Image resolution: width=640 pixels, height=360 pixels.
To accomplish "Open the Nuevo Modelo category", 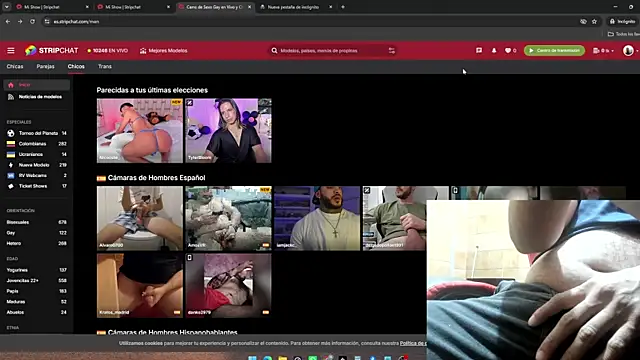I will (x=37, y=165).
